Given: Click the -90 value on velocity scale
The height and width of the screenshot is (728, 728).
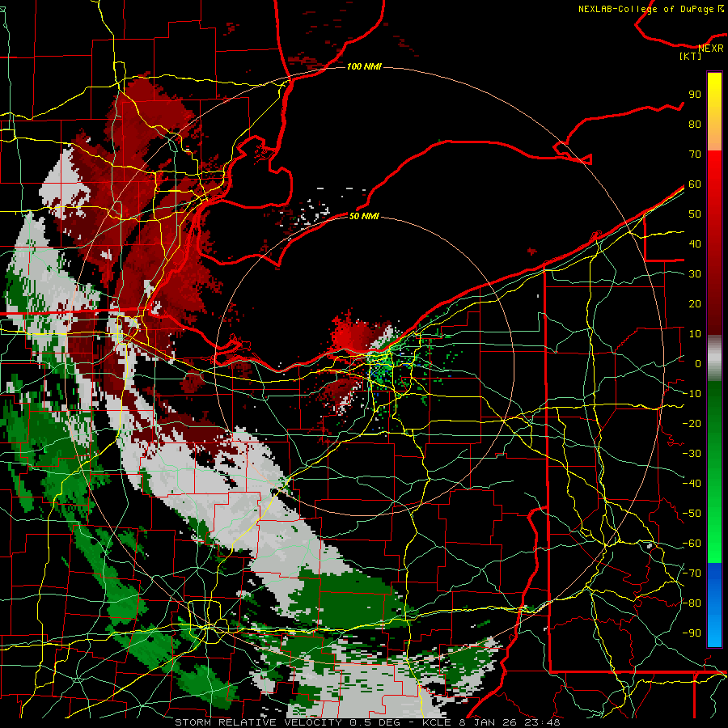Looking at the screenshot, I should [692, 633].
